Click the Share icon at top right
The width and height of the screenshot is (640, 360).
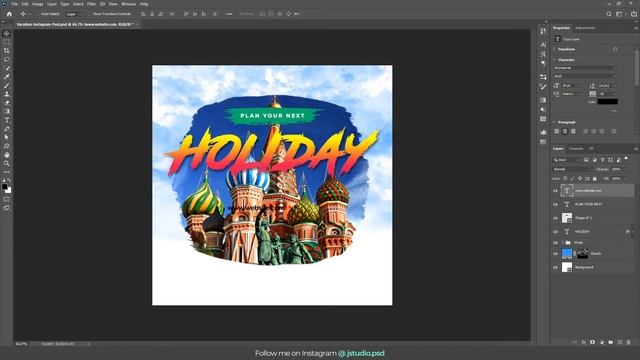click(633, 14)
